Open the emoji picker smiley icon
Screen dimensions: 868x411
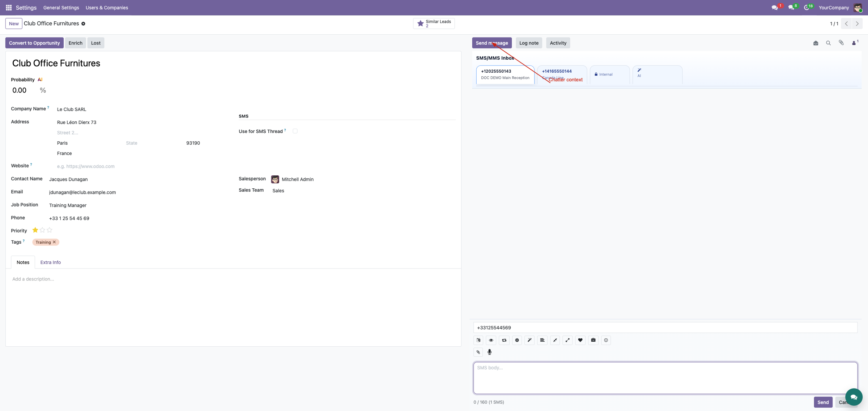tap(606, 340)
